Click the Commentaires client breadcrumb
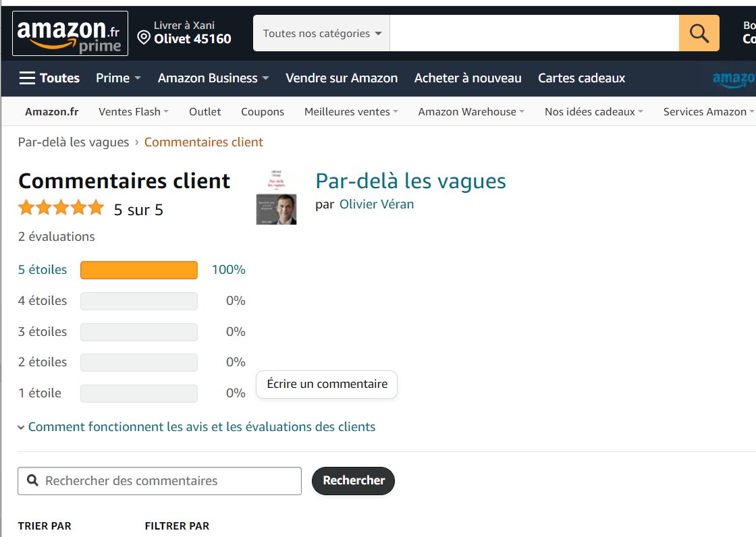This screenshot has height=537, width=756. [203, 142]
